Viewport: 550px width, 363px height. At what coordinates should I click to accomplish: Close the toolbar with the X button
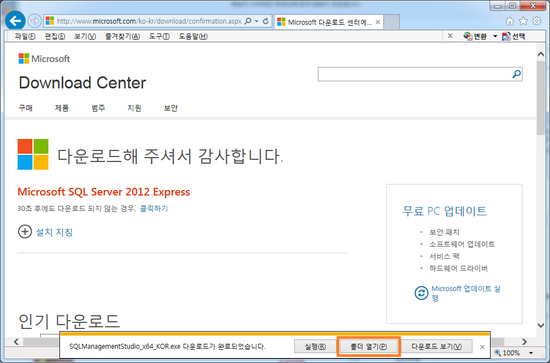tap(450, 36)
